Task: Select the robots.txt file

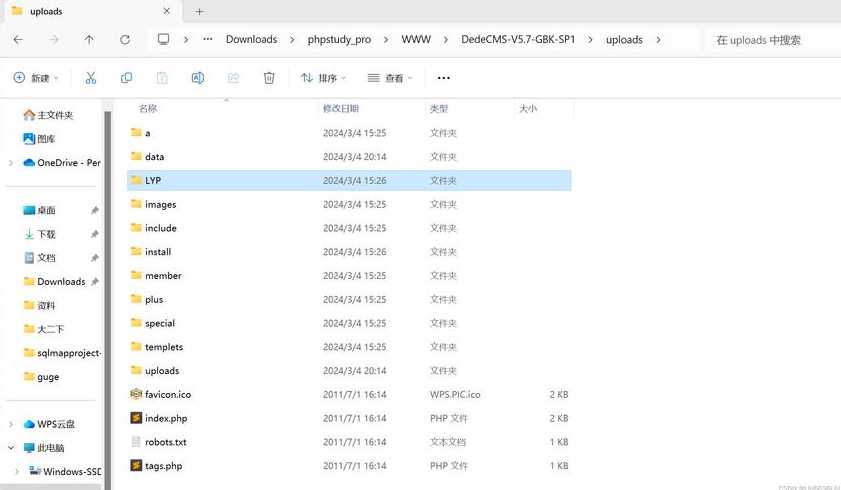Action: point(349,442)
